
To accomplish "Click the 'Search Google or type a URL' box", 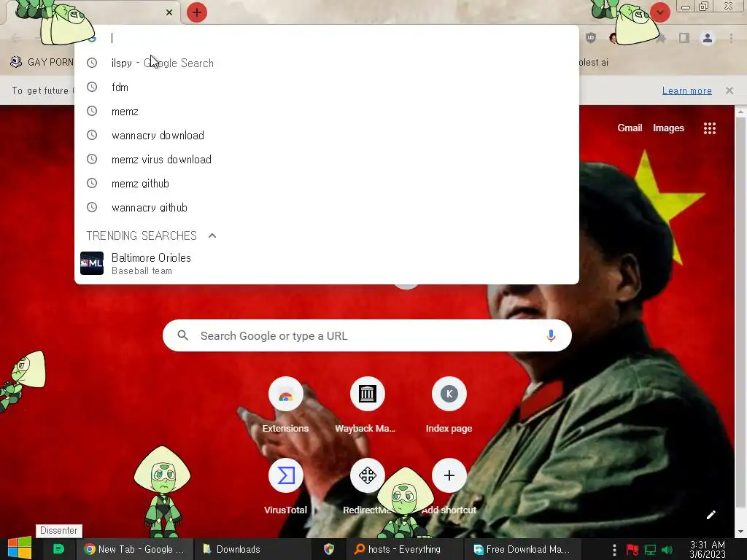I will (x=367, y=335).
